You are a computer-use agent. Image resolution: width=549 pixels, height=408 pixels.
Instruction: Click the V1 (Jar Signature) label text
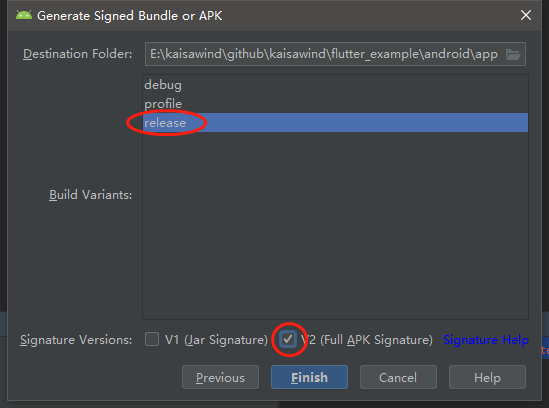pos(216,340)
